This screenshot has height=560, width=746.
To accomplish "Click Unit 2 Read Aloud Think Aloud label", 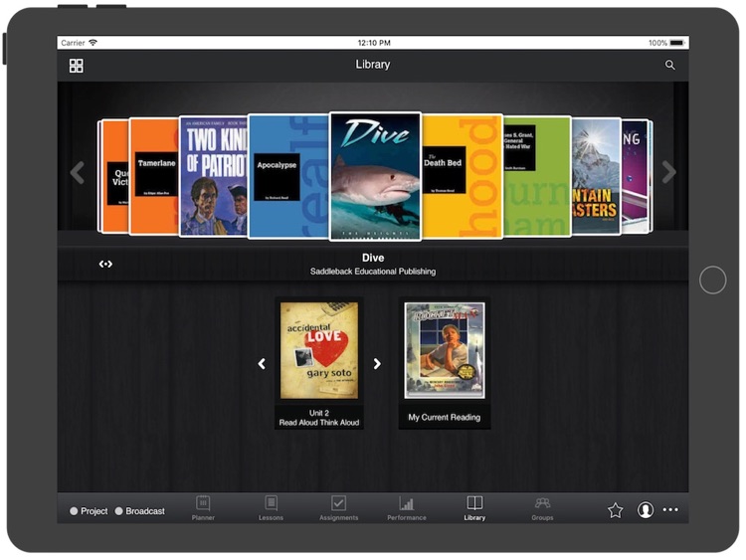I will pos(319,418).
